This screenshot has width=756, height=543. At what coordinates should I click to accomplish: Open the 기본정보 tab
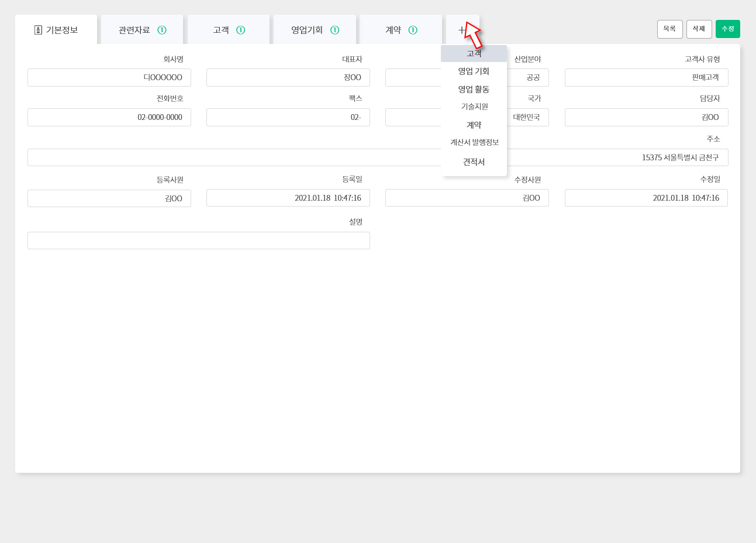coord(56,30)
